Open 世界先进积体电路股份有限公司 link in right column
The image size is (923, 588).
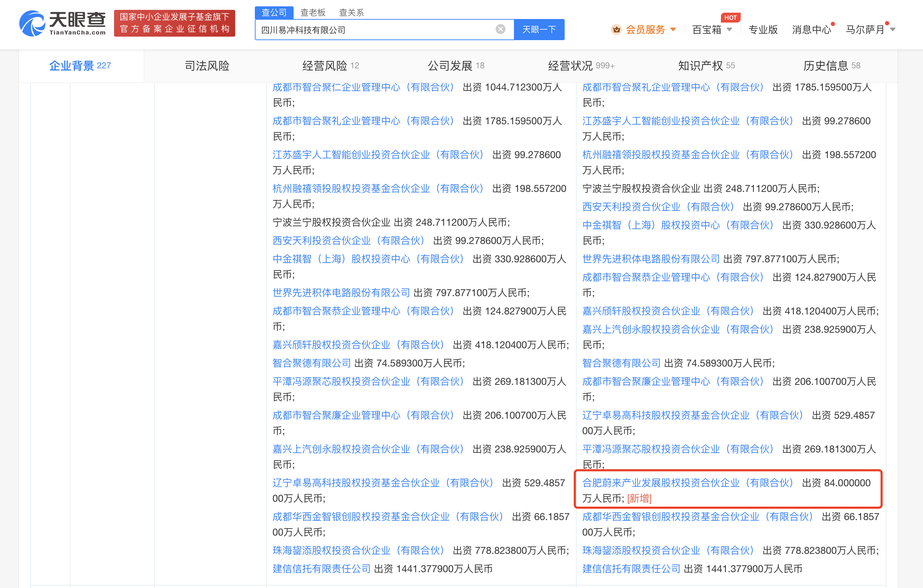pos(651,259)
